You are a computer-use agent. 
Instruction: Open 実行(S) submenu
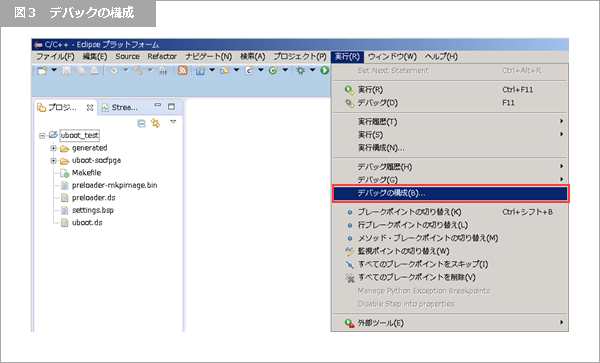pos(450,135)
